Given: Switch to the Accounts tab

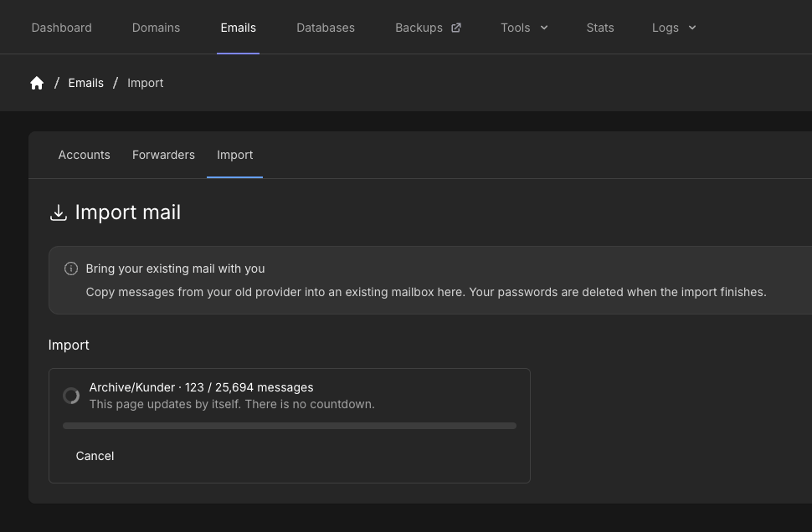Looking at the screenshot, I should 84,155.
